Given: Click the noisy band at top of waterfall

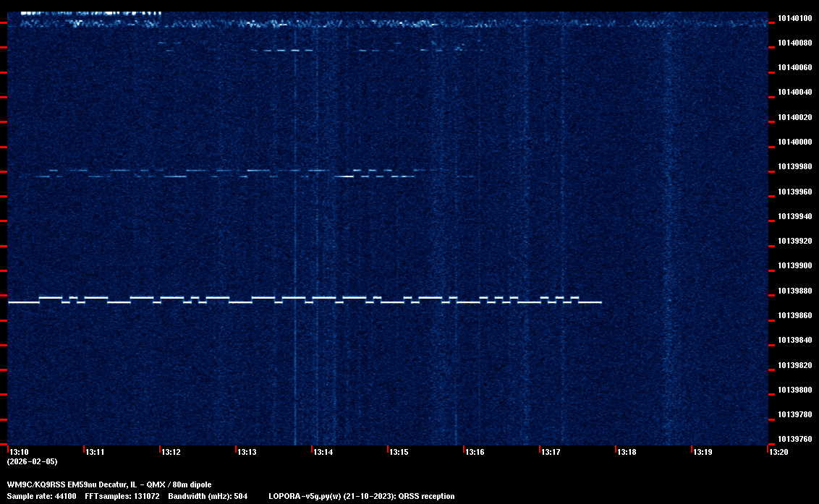Looking at the screenshot, I should (x=362, y=23).
